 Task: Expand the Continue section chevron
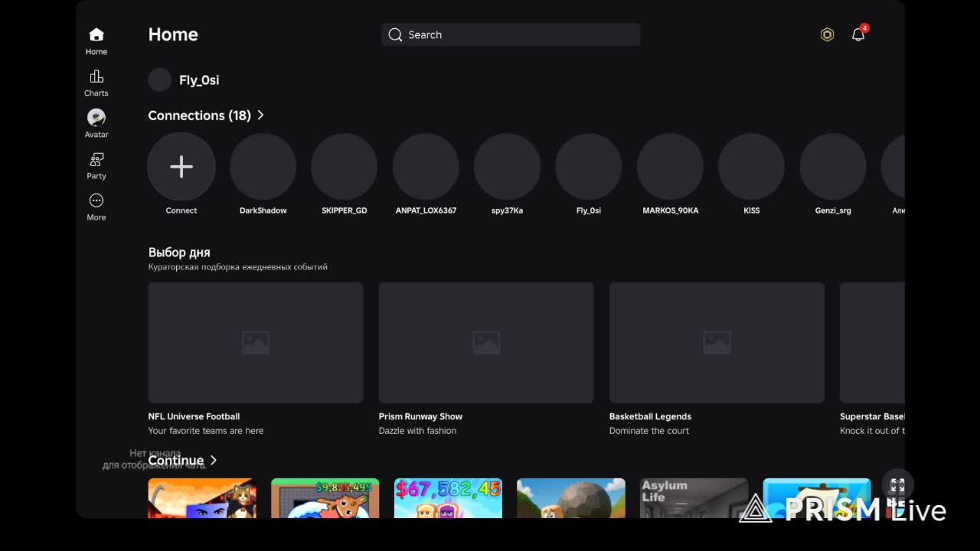(x=214, y=460)
